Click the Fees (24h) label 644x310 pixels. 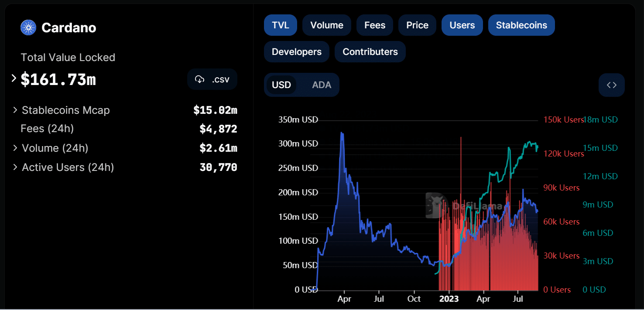click(47, 129)
